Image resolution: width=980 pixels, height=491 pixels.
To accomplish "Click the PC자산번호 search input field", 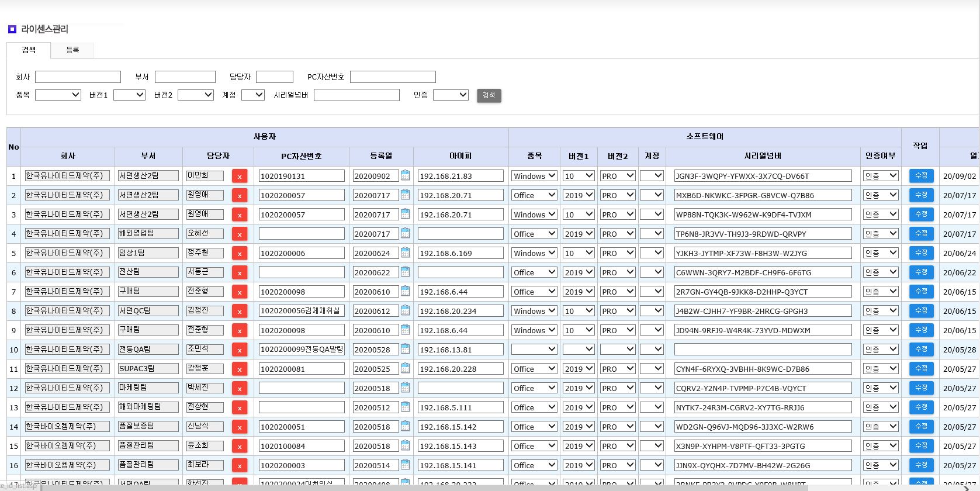I will coord(393,77).
